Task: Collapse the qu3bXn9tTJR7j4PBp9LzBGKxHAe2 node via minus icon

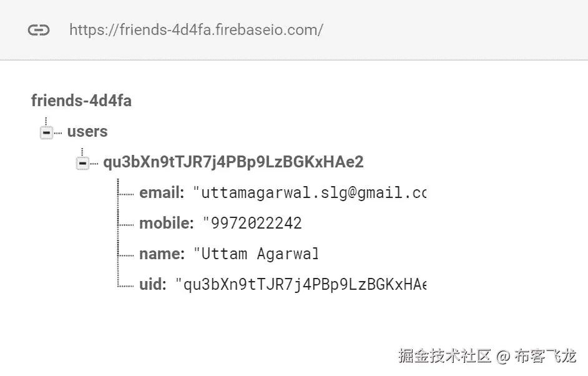Action: pos(82,163)
